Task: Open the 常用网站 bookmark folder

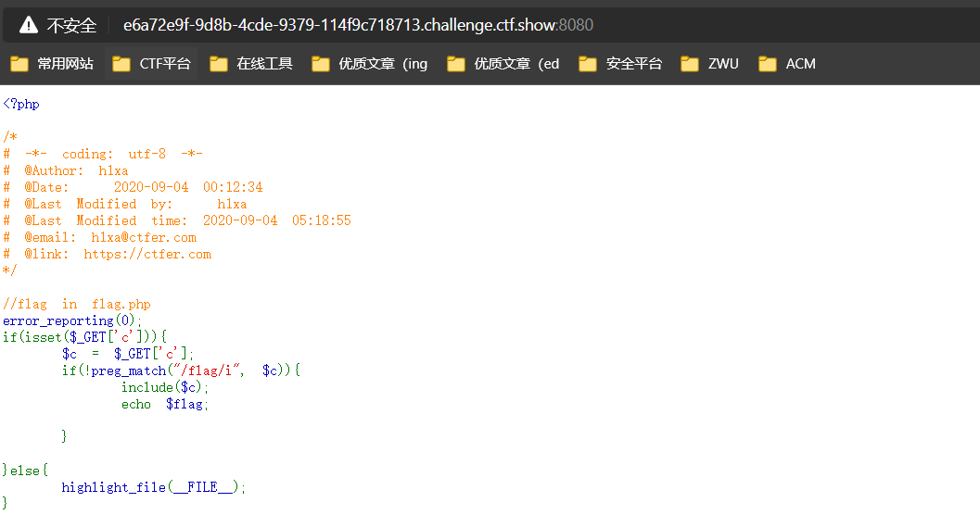Action: [52, 64]
